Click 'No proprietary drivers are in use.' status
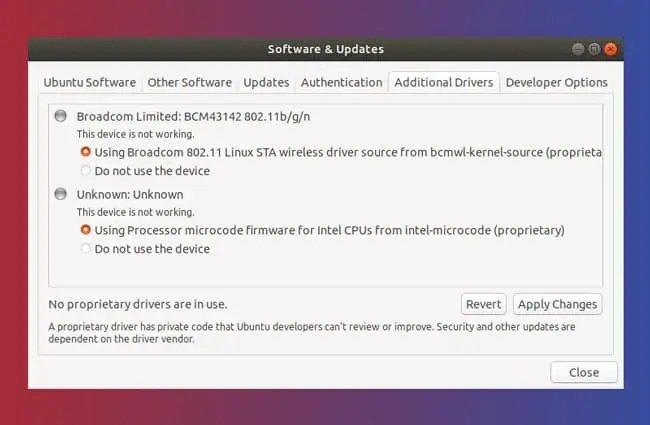 pyautogui.click(x=138, y=304)
